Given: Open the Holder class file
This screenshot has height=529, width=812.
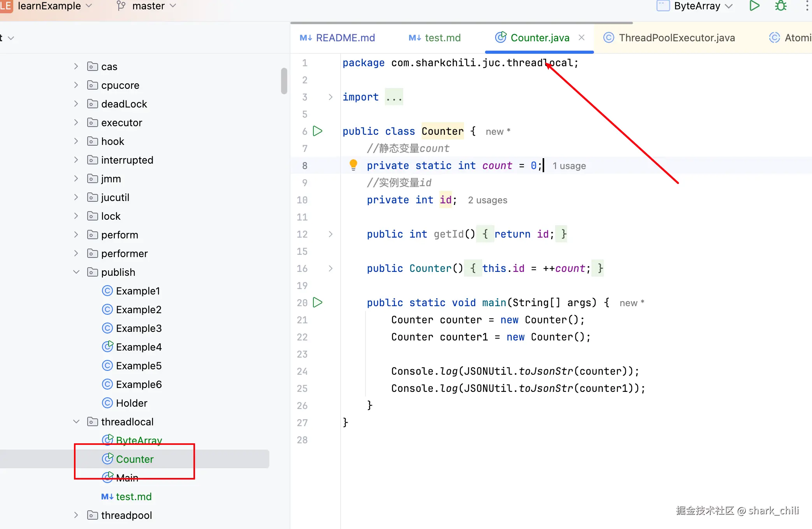Looking at the screenshot, I should pos(131,403).
